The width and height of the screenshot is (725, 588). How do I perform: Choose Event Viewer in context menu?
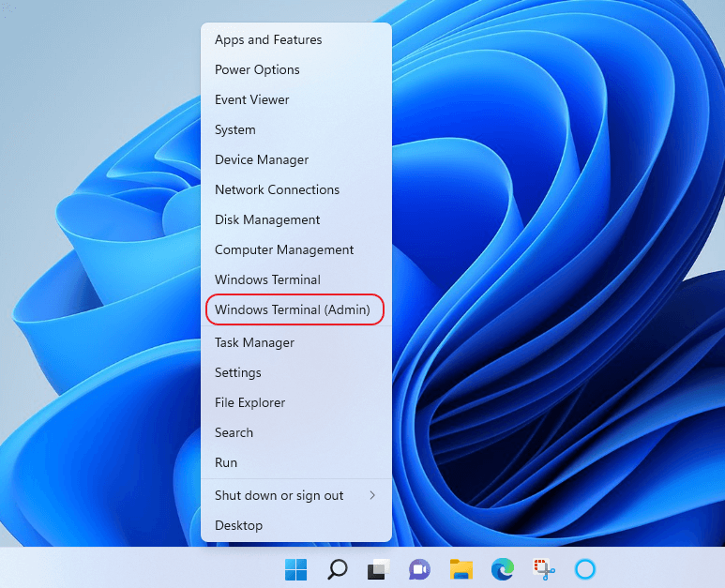(x=296, y=99)
